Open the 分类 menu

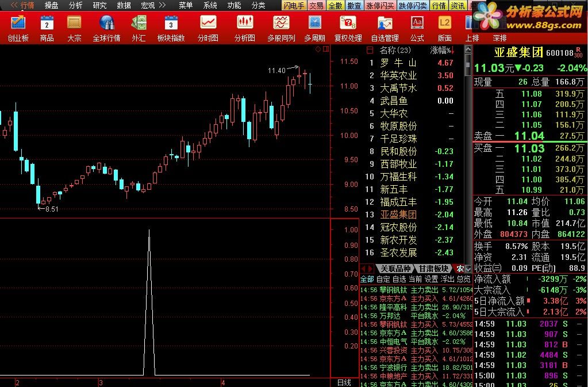click(x=259, y=5)
